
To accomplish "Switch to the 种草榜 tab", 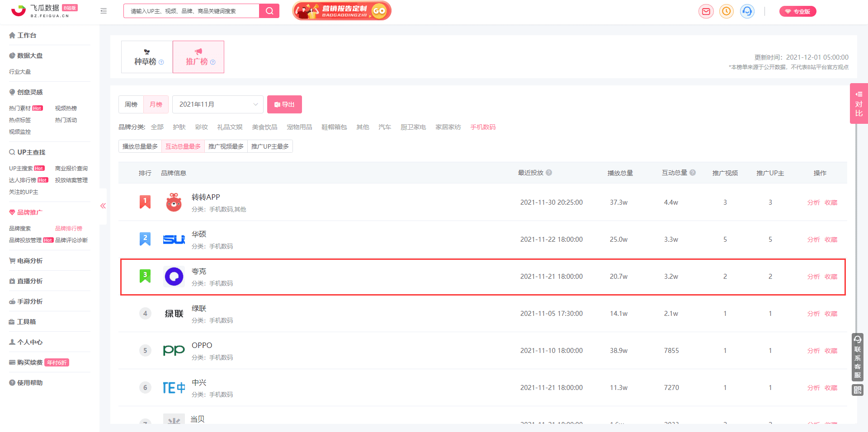I will [x=147, y=57].
